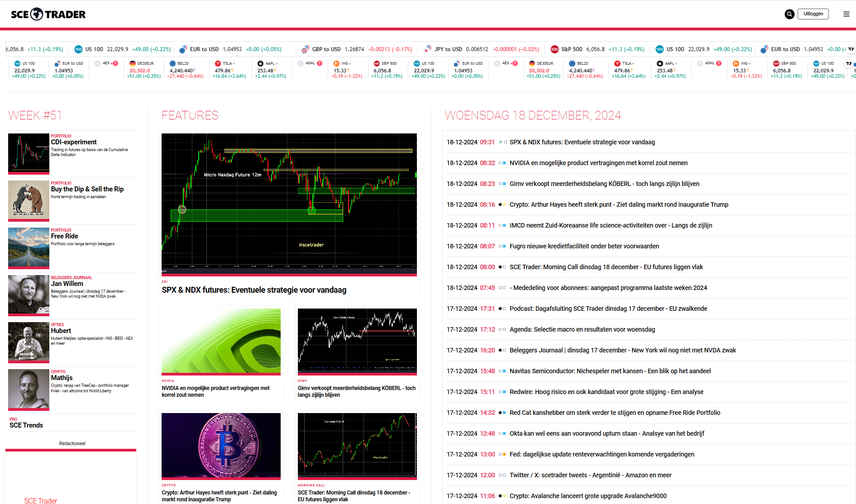
Task: Open the NVIDIA headline under the Features card
Action: (215, 391)
